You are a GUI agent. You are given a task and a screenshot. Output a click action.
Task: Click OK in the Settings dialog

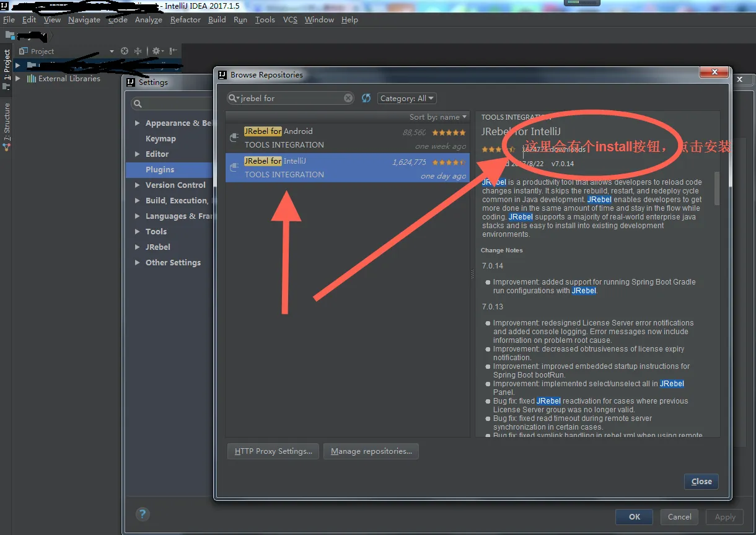point(635,517)
